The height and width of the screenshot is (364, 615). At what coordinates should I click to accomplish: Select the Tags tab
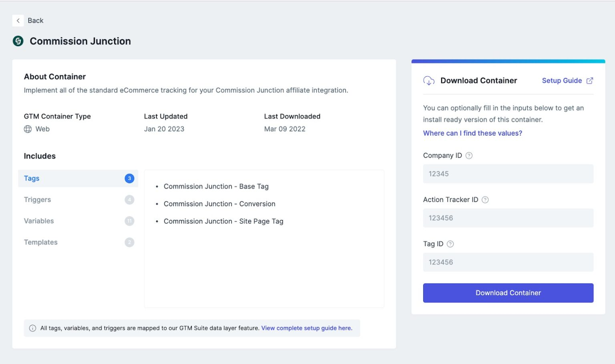78,178
